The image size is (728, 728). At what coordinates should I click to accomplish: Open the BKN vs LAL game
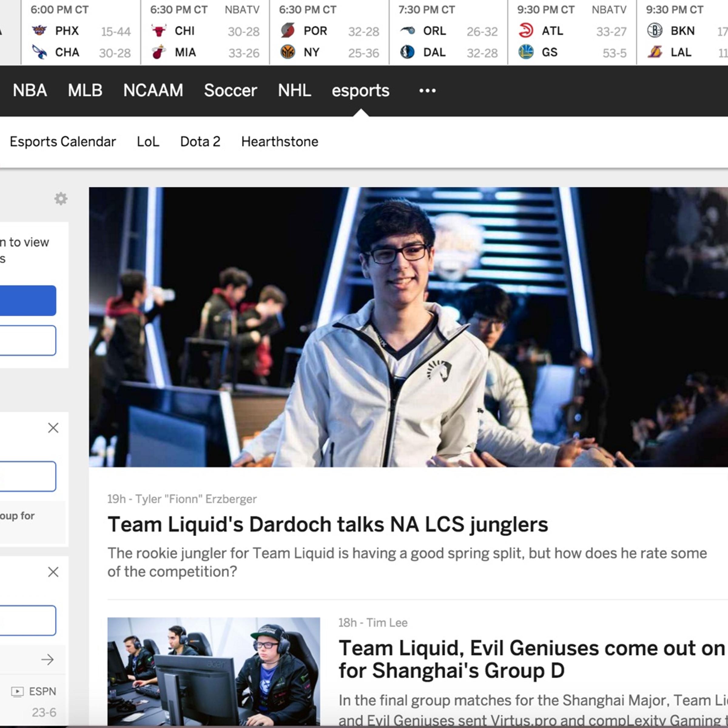[x=682, y=32]
